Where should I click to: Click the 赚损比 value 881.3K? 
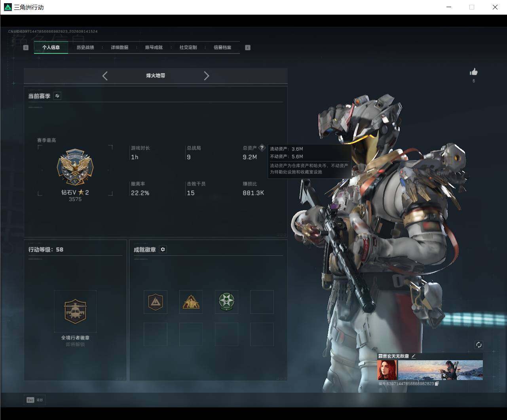(x=253, y=193)
